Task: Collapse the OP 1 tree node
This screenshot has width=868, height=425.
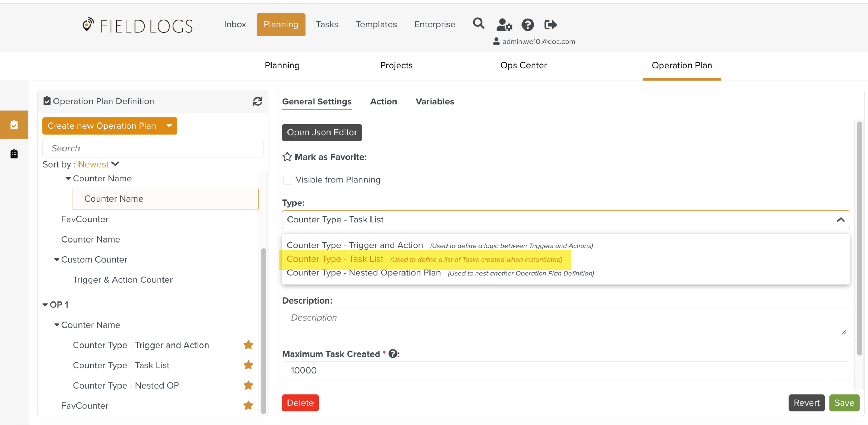Action: tap(45, 305)
